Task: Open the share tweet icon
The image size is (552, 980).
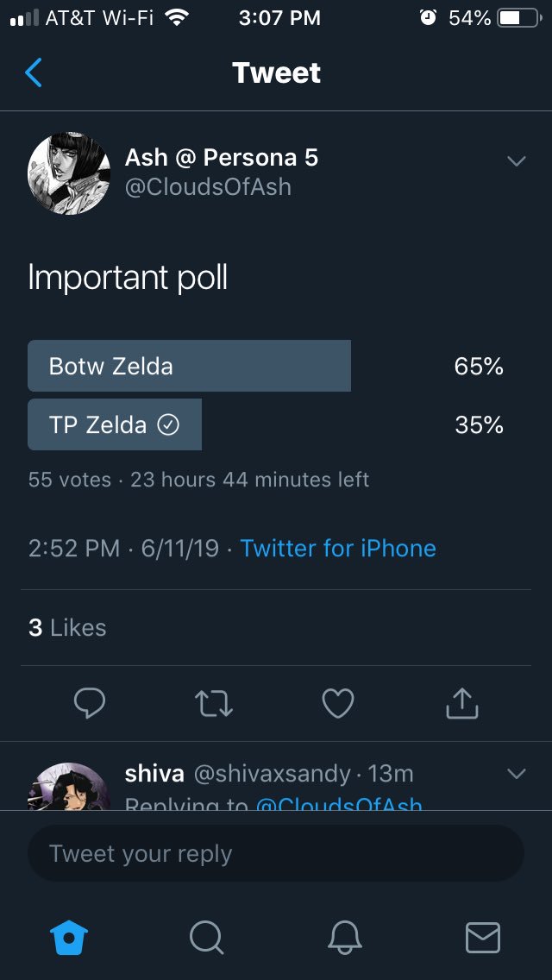Action: [461, 703]
